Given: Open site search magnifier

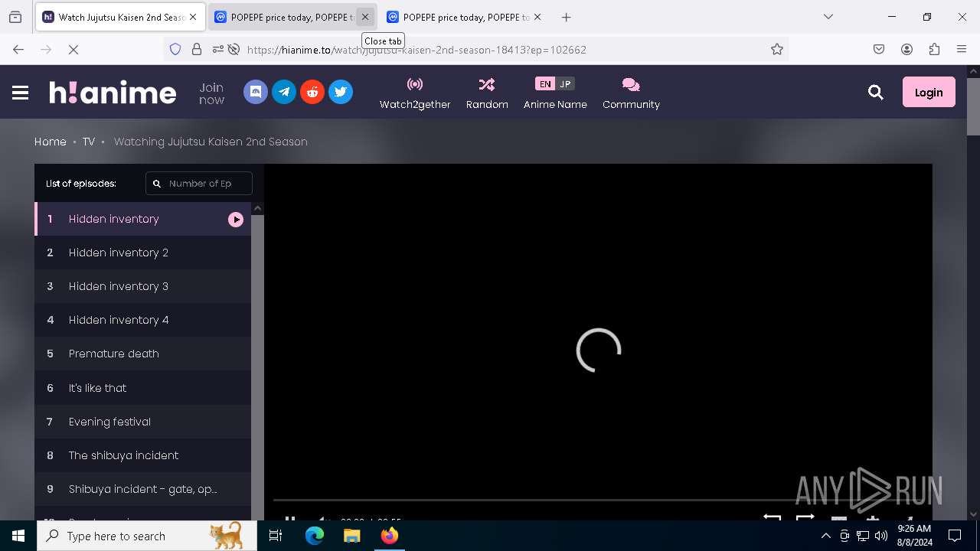Looking at the screenshot, I should point(876,93).
